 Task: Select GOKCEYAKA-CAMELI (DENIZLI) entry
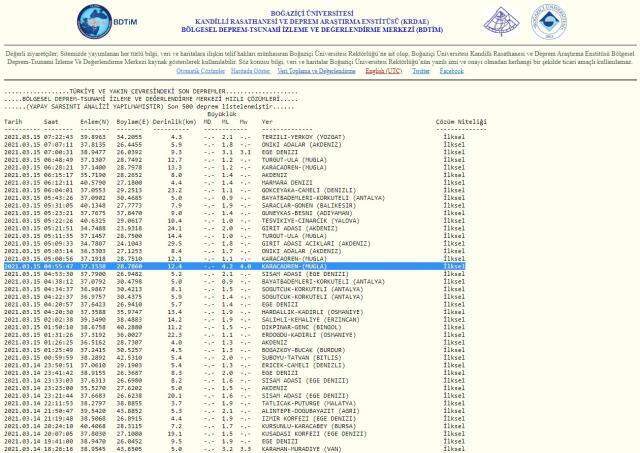point(309,190)
